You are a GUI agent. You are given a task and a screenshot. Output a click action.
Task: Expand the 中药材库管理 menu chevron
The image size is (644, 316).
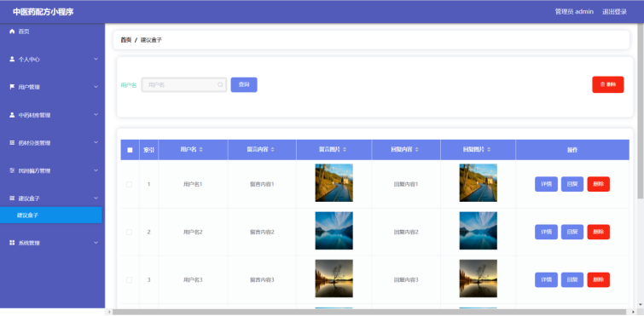pyautogui.click(x=96, y=115)
